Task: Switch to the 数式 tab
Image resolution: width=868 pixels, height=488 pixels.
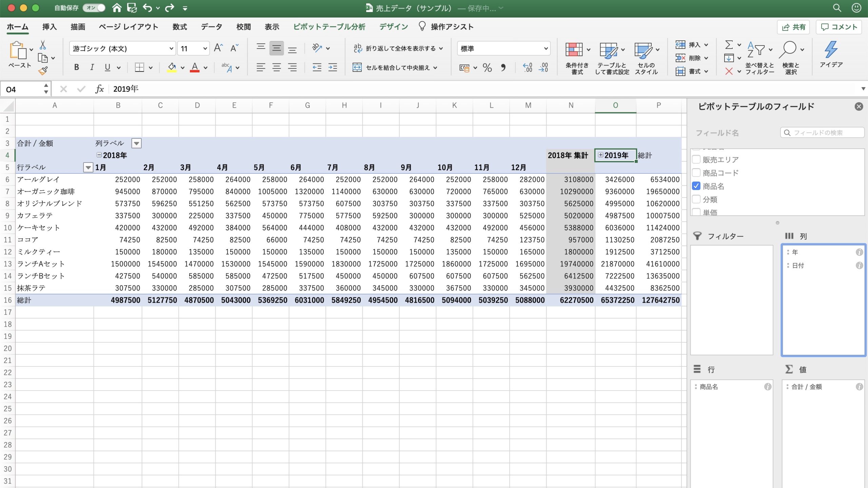Action: [180, 27]
